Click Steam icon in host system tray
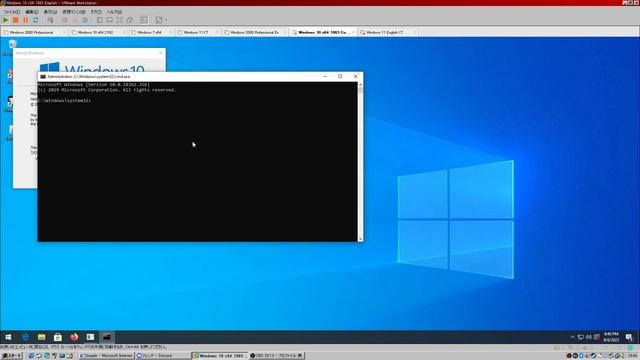The height and width of the screenshot is (360, 640). [593, 356]
